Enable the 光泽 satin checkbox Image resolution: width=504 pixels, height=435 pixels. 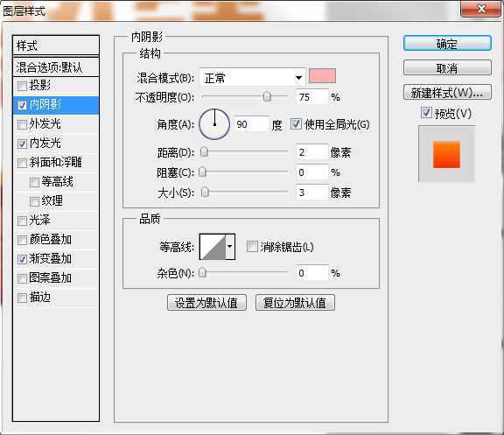click(22, 221)
